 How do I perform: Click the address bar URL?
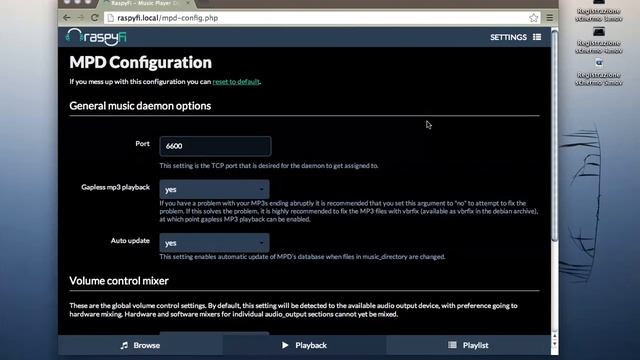[x=167, y=18]
